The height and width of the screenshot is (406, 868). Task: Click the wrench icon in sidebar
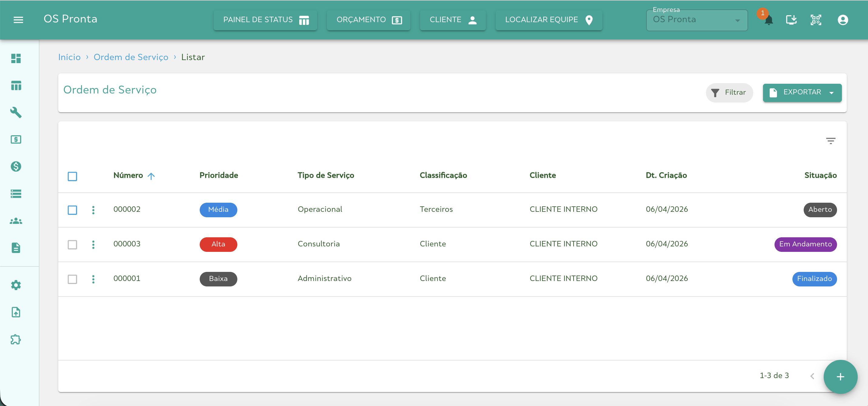pos(16,112)
